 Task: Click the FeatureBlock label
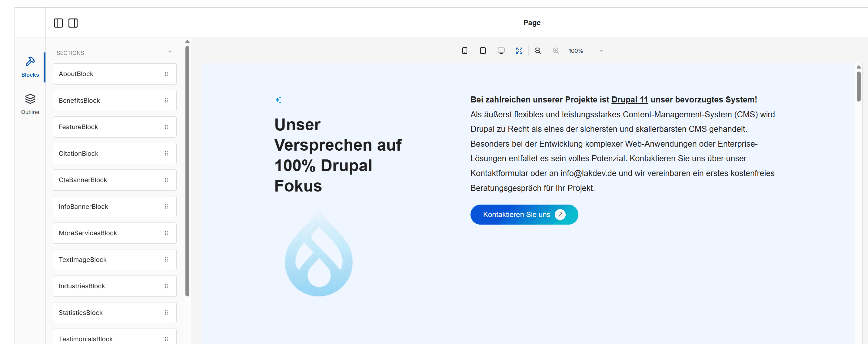tap(78, 127)
